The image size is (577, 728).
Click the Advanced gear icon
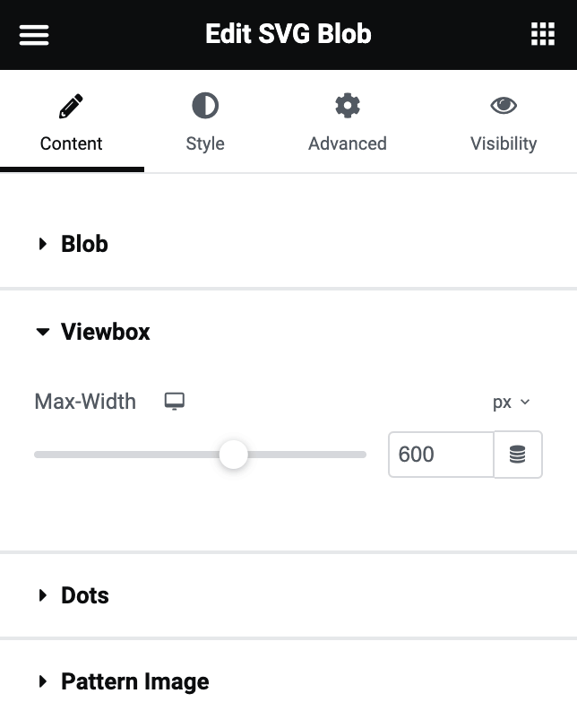coord(348,106)
